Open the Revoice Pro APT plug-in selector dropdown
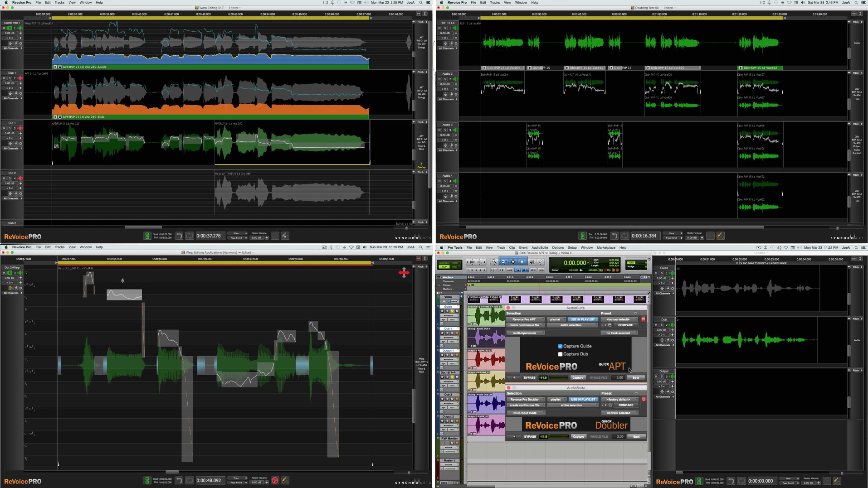This screenshot has width=868, height=488. coord(525,319)
